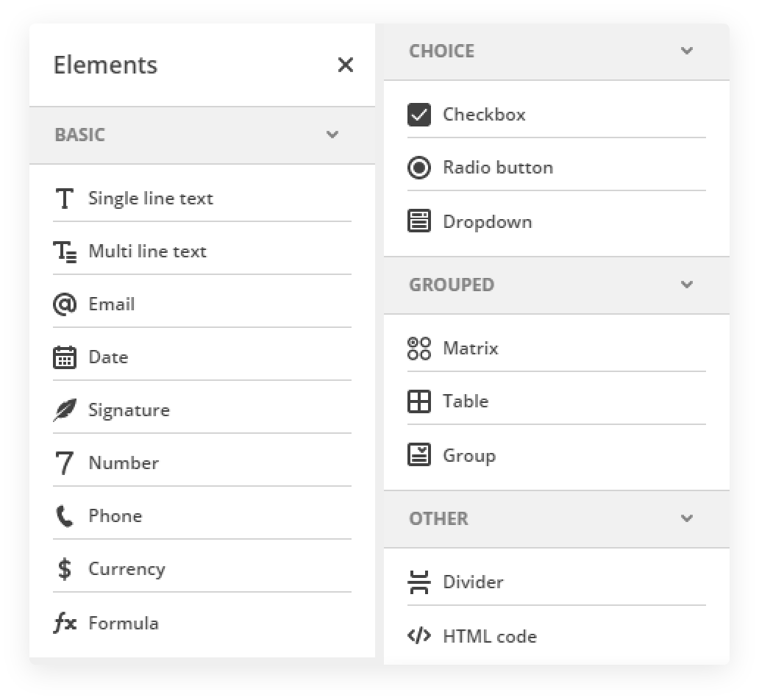Screen dimensions: 759x700
Task: Pick the Date calendar icon
Action: (65, 357)
